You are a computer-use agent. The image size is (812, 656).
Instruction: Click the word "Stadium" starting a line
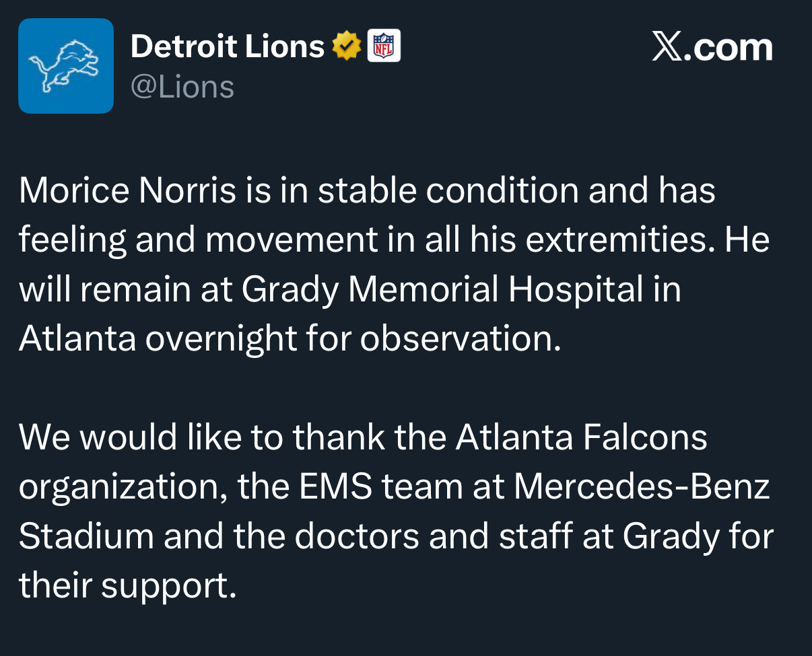(86, 537)
